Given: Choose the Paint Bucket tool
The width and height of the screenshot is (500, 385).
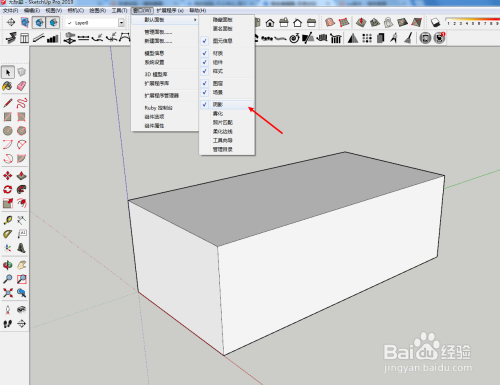Looking at the screenshot, I should [7, 86].
